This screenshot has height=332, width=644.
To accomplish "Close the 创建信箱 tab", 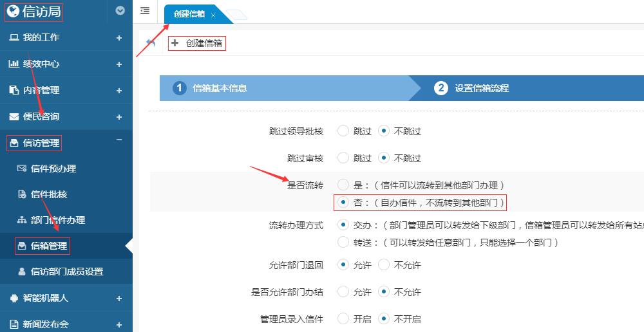I will 213,15.
